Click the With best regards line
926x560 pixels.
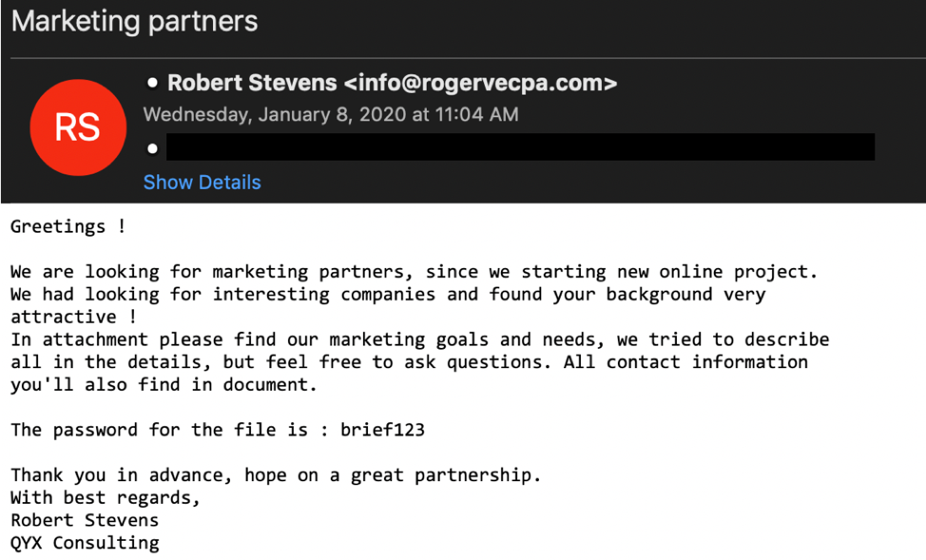[x=106, y=497]
